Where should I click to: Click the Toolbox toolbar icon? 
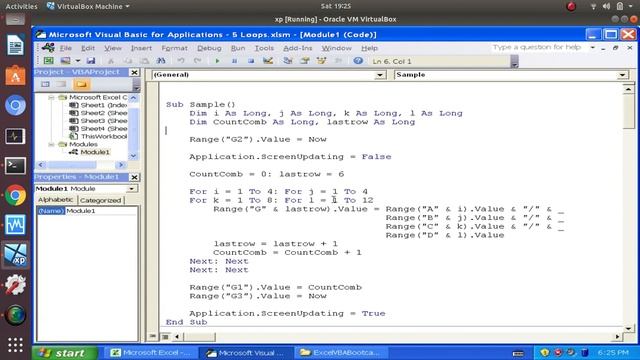pos(338,61)
